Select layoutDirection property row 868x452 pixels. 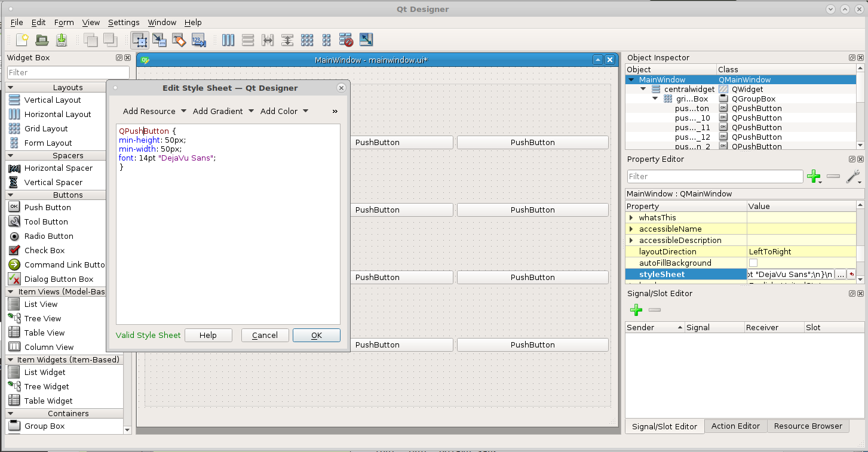[741, 251]
